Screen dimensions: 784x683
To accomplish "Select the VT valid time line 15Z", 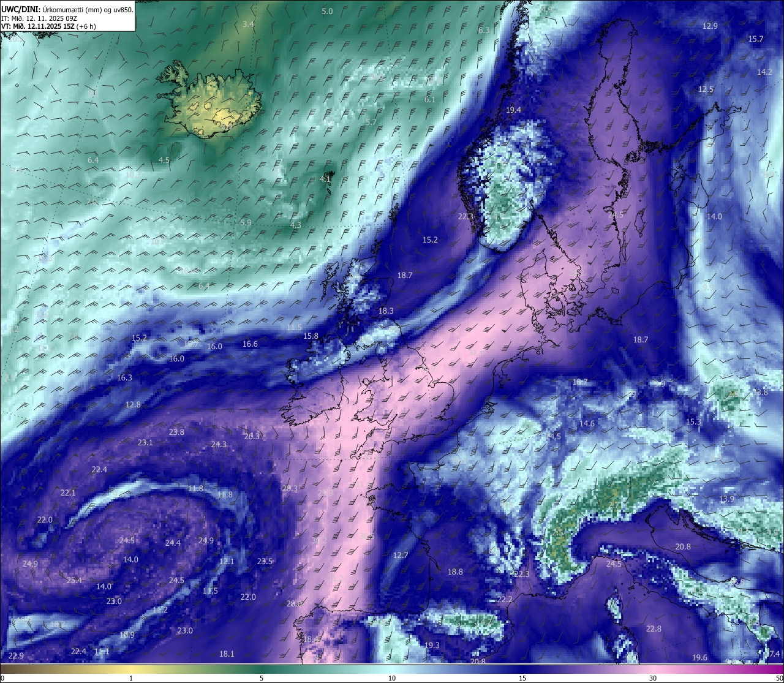I will pos(48,26).
